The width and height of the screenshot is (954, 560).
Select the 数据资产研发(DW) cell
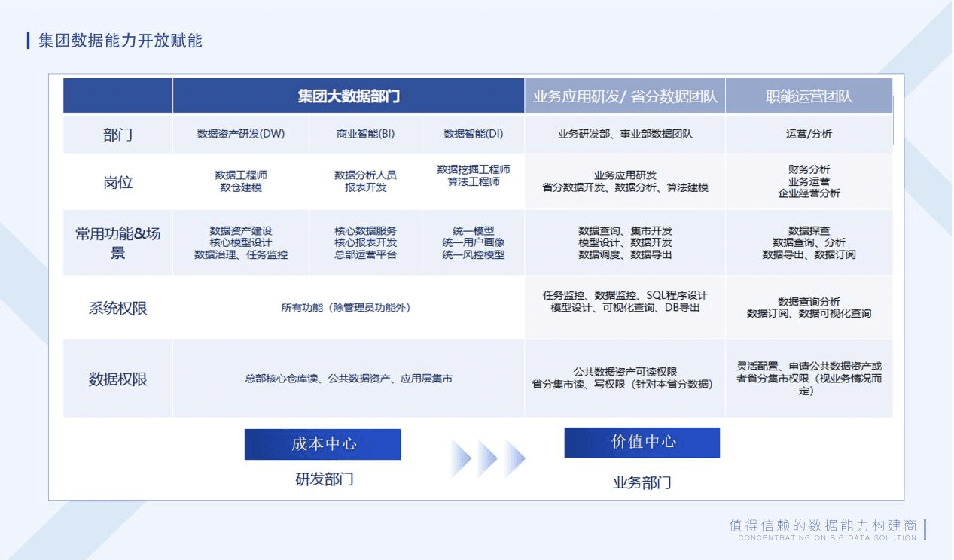241,134
